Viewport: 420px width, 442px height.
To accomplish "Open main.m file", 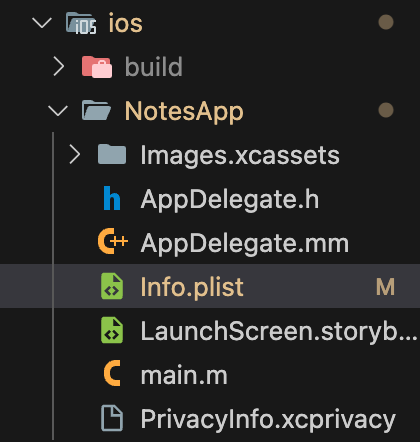I will (x=184, y=376).
